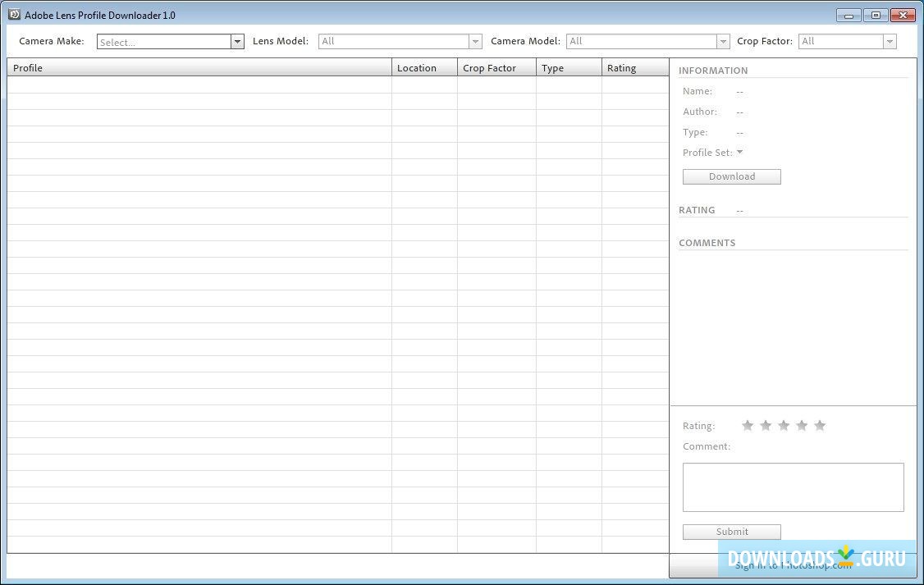Click the Download button
Viewport: 924px width, 585px height.
(x=731, y=176)
